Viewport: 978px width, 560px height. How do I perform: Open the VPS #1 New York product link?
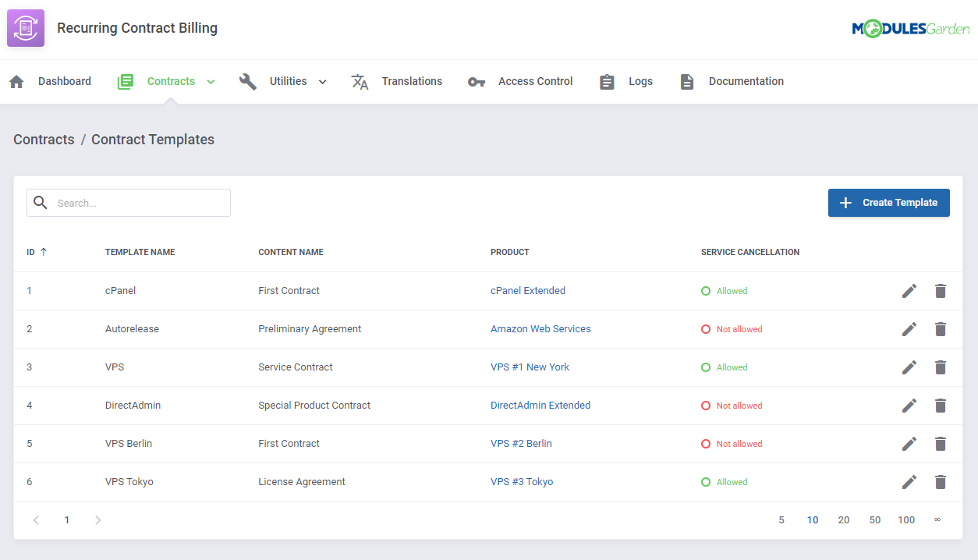click(530, 367)
